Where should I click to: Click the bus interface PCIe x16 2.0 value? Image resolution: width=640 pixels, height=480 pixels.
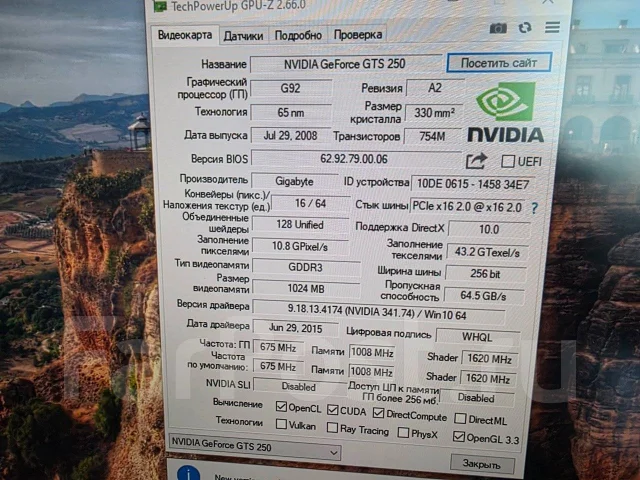pyautogui.click(x=468, y=207)
